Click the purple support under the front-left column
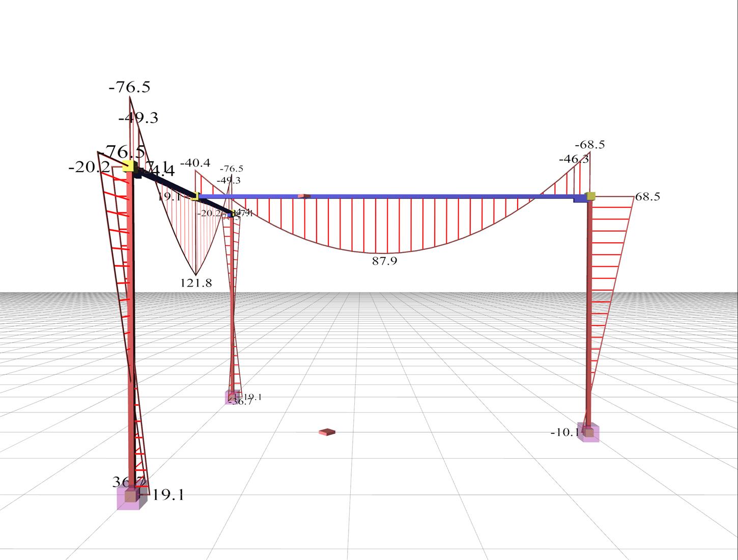The height and width of the screenshot is (560, 738). 129,497
